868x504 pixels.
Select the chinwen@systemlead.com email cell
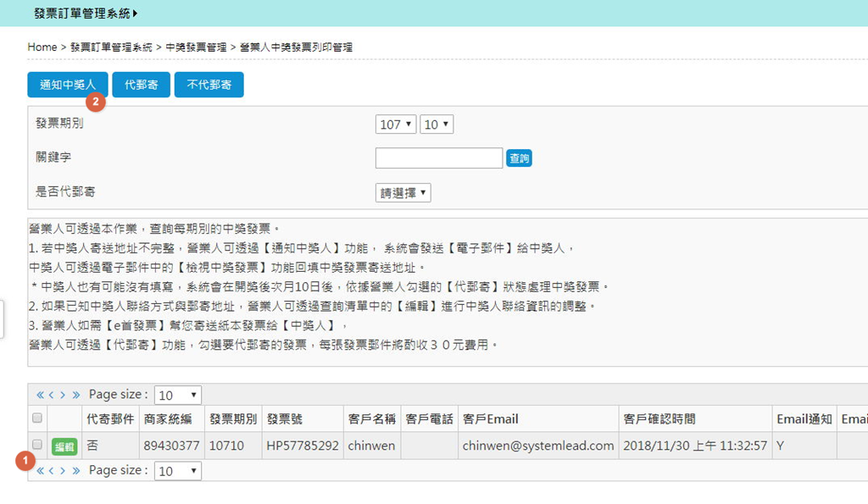point(538,446)
